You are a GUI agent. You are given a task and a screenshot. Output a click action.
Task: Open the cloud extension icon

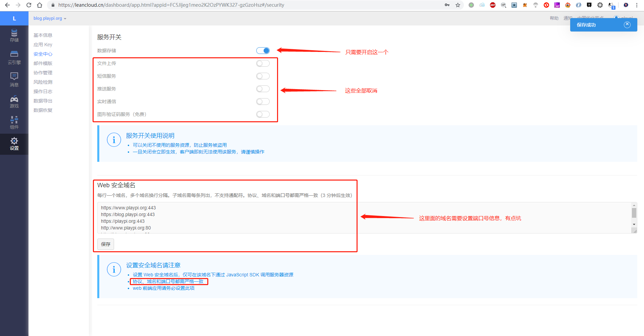[x=482, y=5]
